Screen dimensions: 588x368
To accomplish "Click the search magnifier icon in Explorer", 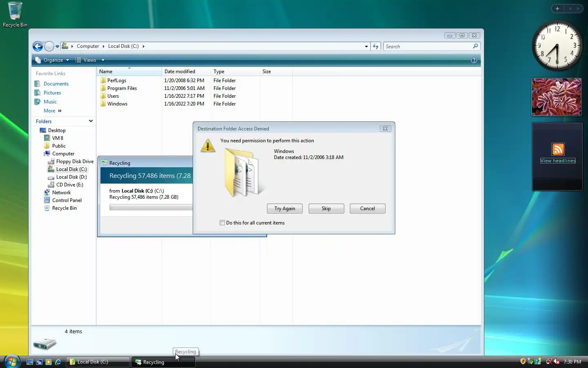I will 475,46.
